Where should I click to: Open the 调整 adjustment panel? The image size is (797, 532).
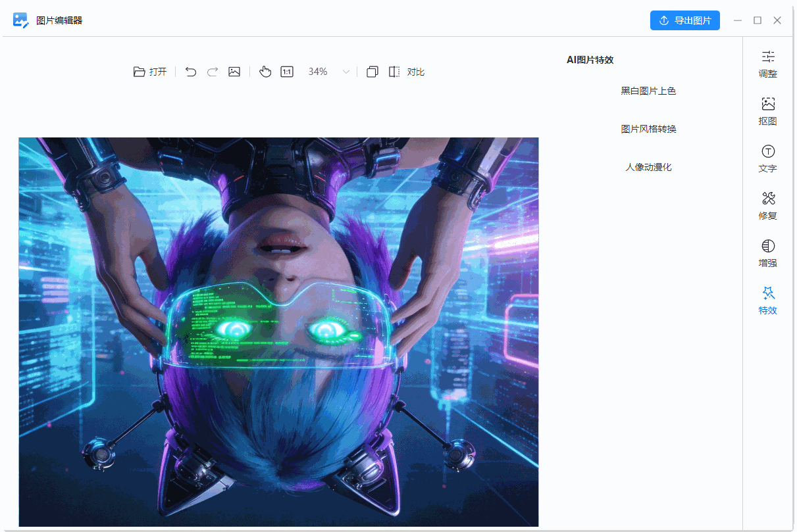click(768, 64)
